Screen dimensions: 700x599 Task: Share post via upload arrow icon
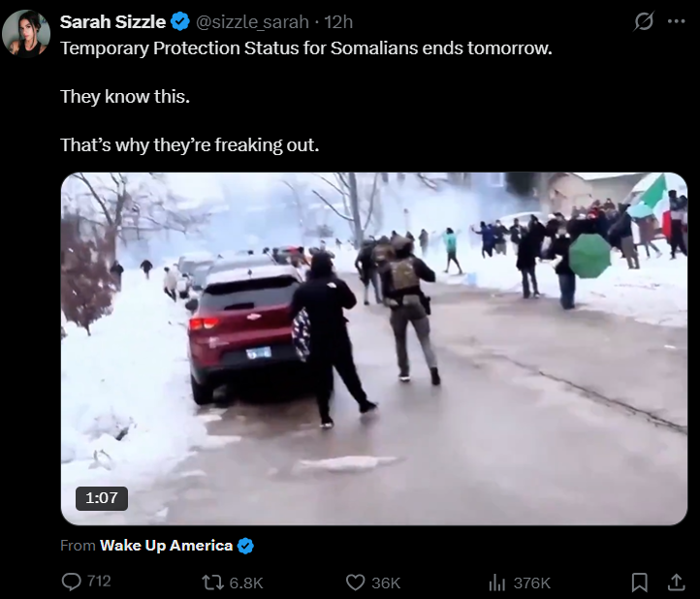coord(677,583)
